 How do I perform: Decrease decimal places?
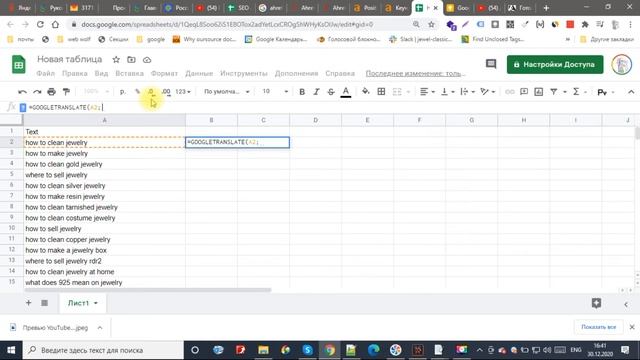coord(151,92)
